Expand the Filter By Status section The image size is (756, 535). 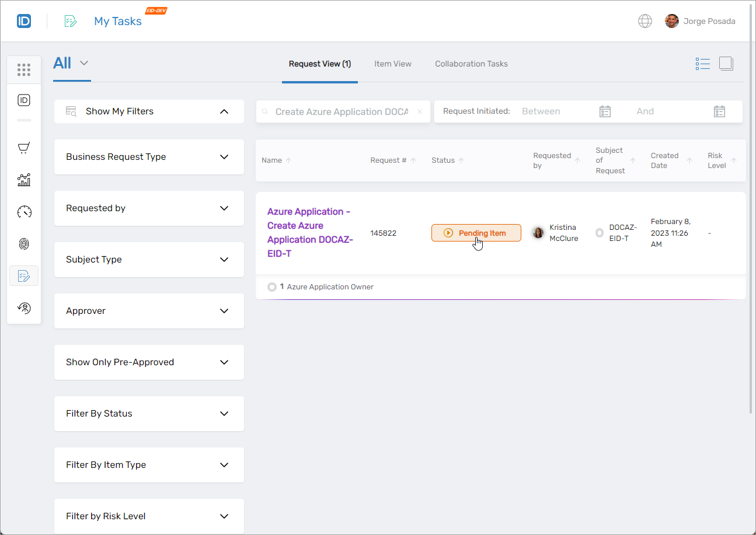click(x=149, y=414)
